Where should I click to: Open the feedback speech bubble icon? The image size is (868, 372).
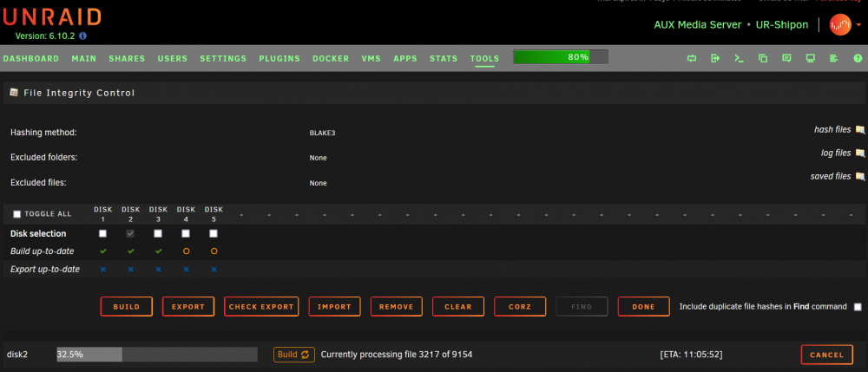786,58
